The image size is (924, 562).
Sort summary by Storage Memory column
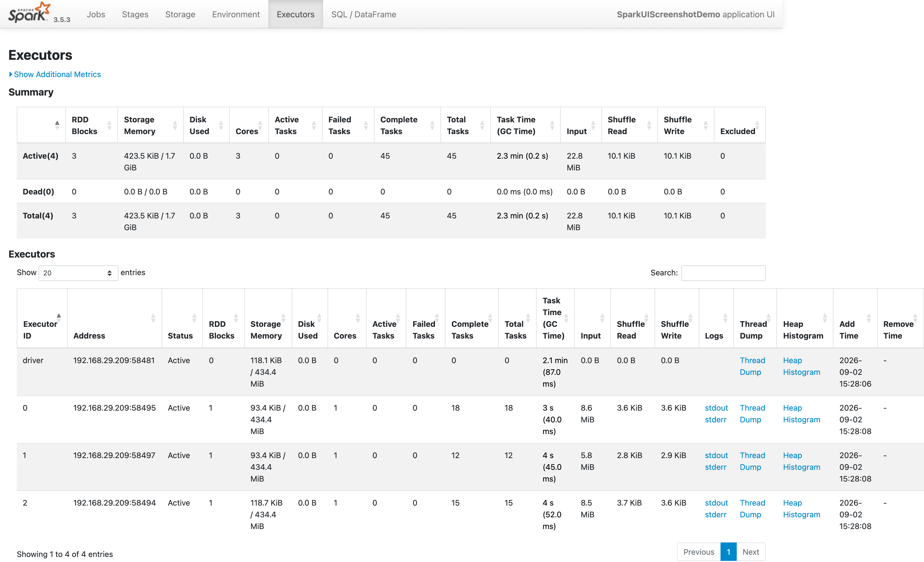[150, 125]
